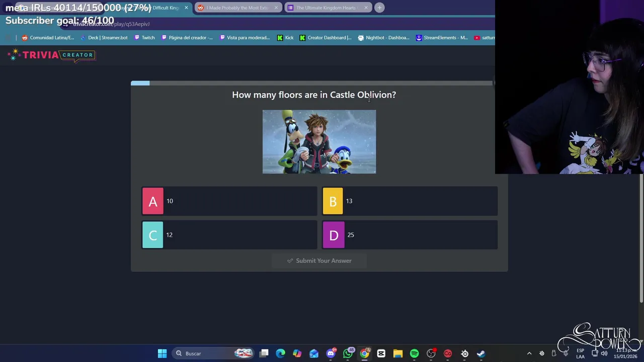Open the Windows Start menu
644x362 pixels.
pyautogui.click(x=162, y=353)
